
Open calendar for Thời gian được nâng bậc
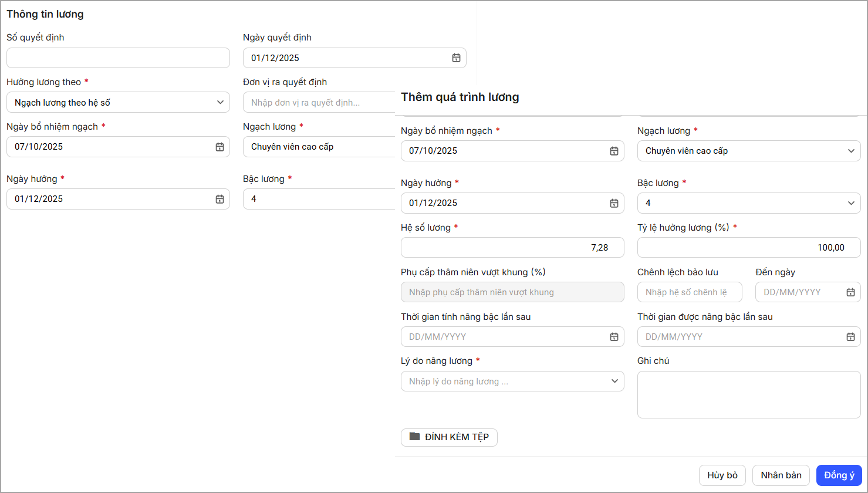pyautogui.click(x=850, y=337)
